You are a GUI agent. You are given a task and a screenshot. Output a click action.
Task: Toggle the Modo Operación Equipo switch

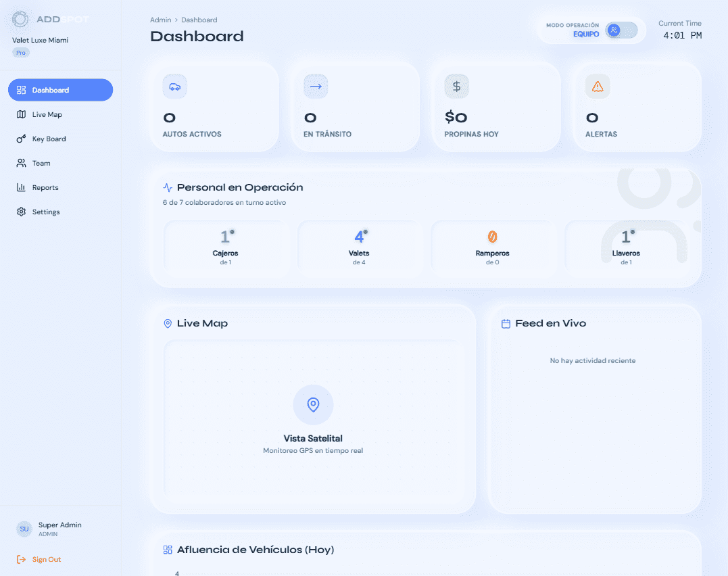(621, 30)
